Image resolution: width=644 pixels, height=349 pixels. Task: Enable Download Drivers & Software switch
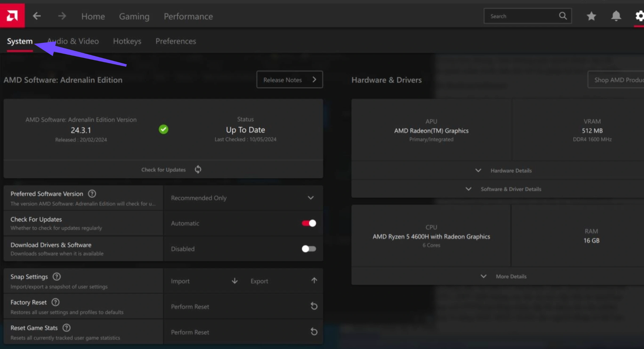[x=309, y=249]
